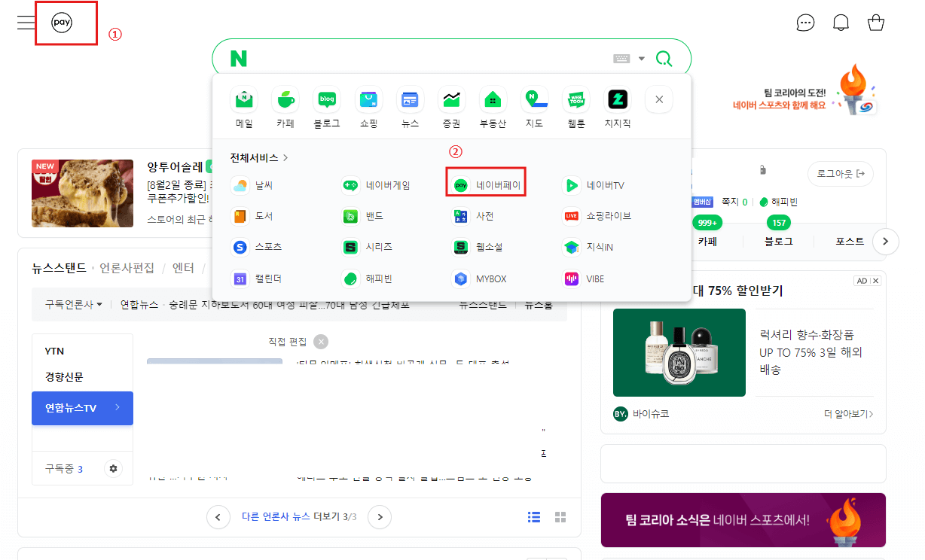Screen dimensions: 925x560
Task: Open the virtual keyboard icon
Action: [x=621, y=59]
